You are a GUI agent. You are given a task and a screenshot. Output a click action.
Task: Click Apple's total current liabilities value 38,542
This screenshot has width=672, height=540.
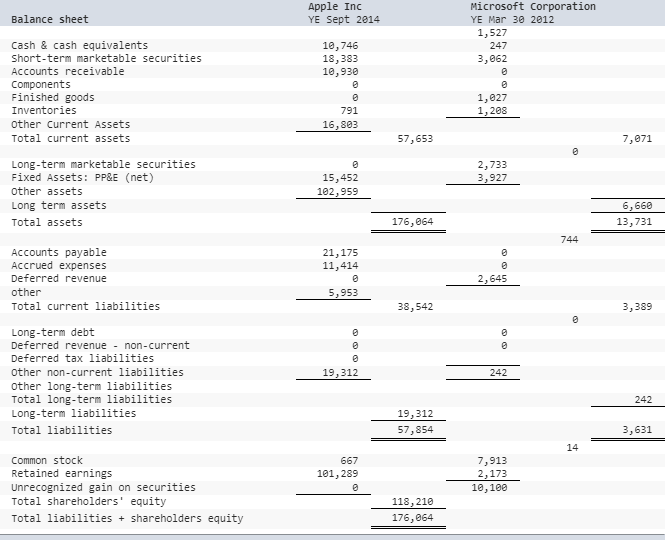[415, 306]
